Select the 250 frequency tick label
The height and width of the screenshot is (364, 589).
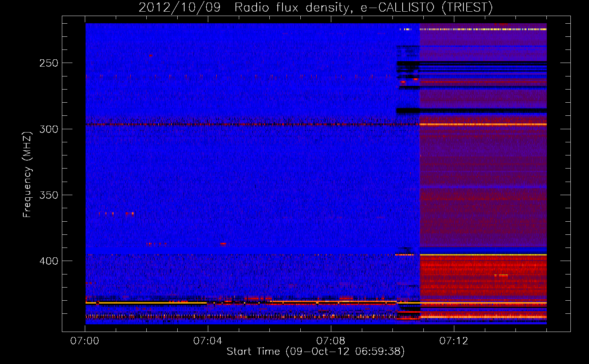click(x=49, y=63)
